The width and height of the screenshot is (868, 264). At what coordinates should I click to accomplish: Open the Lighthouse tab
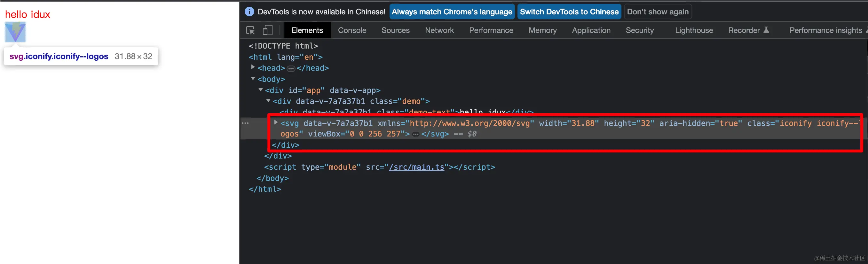click(694, 30)
